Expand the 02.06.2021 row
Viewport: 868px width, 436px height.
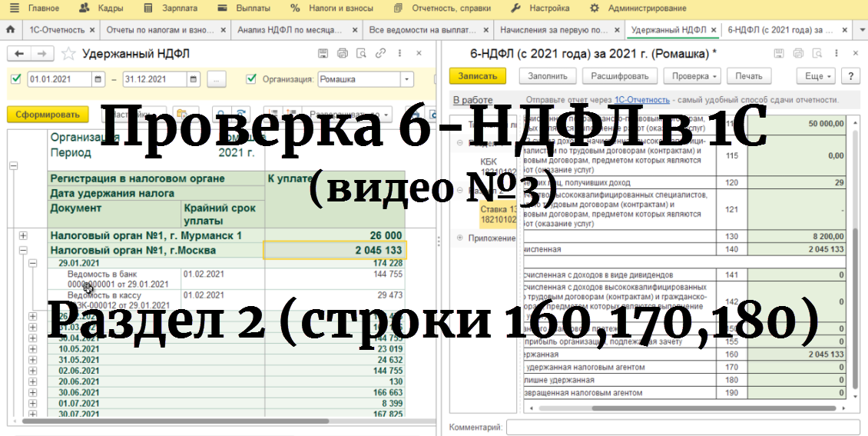tap(33, 371)
